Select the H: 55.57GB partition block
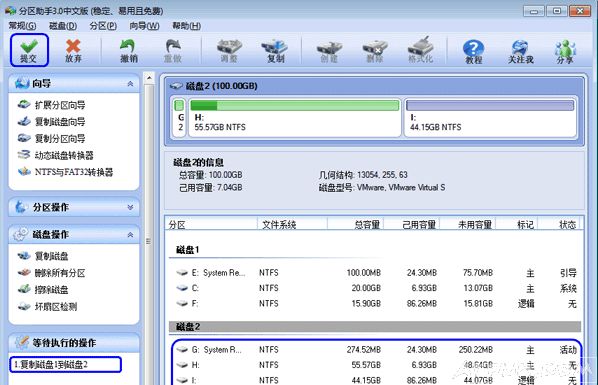Image resolution: width=598 pixels, height=385 pixels. point(294,117)
